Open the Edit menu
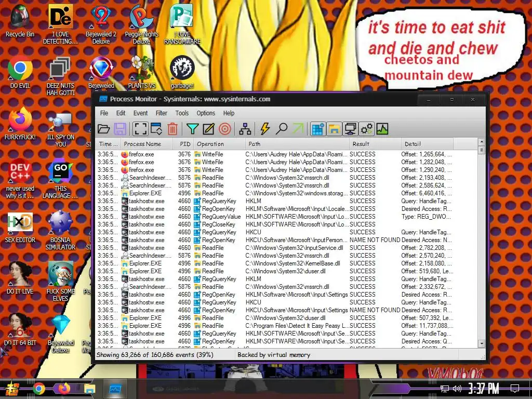Image resolution: width=532 pixels, height=399 pixels. [x=121, y=113]
